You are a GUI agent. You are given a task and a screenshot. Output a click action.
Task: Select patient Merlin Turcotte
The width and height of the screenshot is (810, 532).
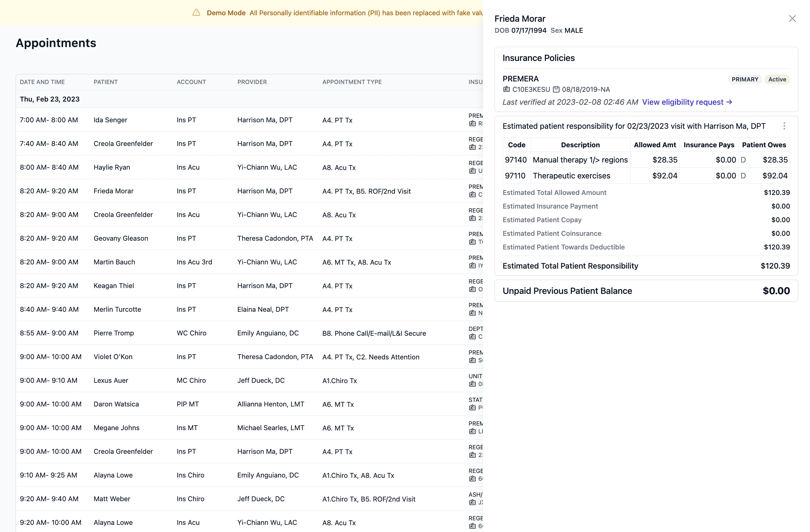pyautogui.click(x=117, y=309)
